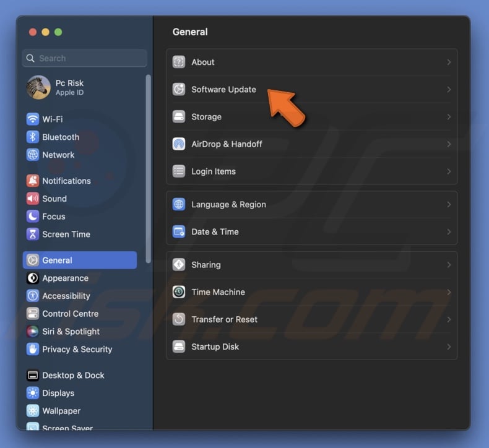The image size is (489, 448).
Task: Select Screen Time label in sidebar
Action: tap(66, 234)
